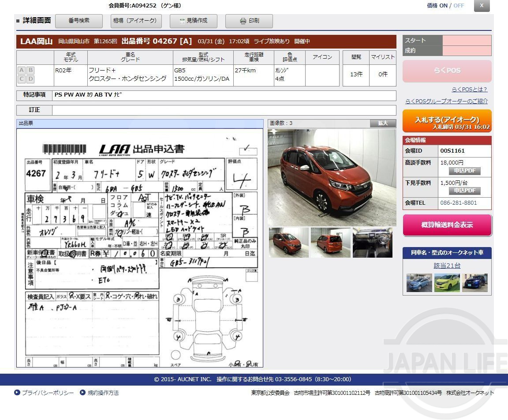Screen dimensions: 508x420
Task: Open the らくPOSとは？ link
Action: point(469,90)
